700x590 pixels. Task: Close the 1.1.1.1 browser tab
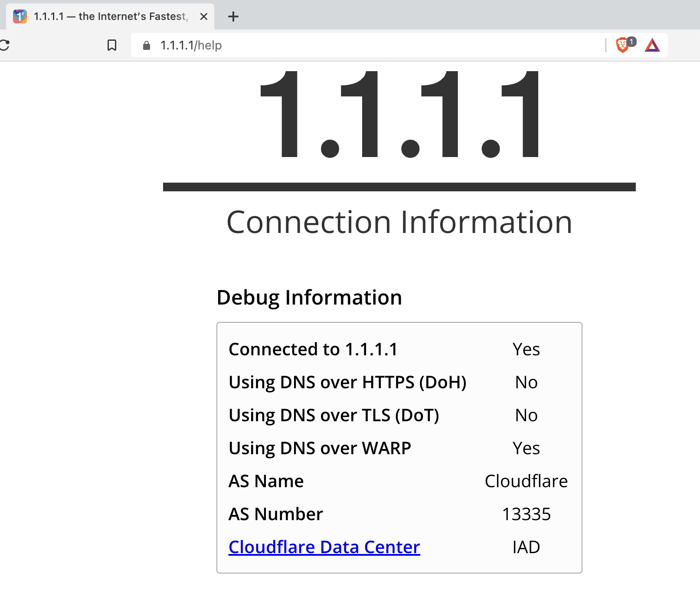point(204,16)
